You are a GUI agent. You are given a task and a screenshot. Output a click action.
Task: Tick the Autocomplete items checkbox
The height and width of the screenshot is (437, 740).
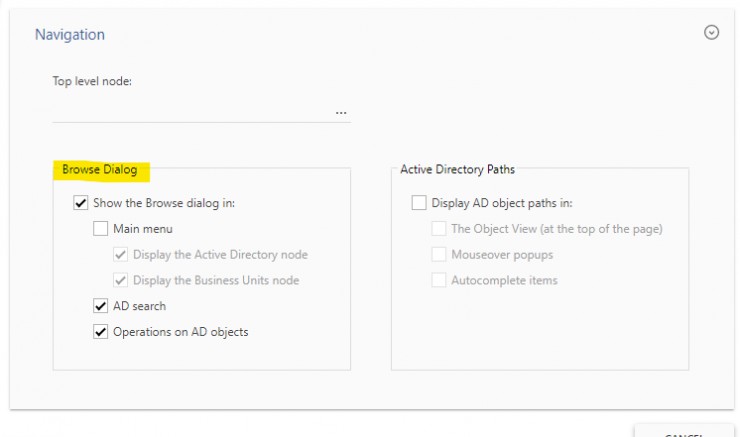[x=438, y=280]
